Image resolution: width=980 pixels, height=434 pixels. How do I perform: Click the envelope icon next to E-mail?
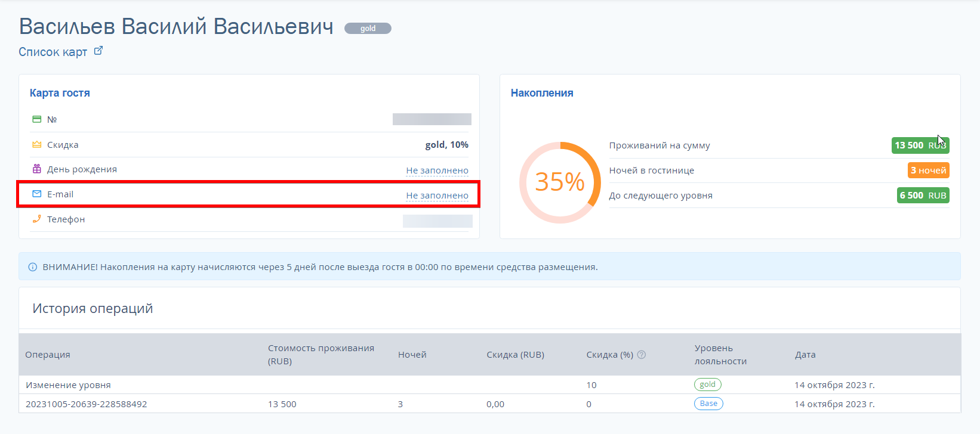point(36,194)
